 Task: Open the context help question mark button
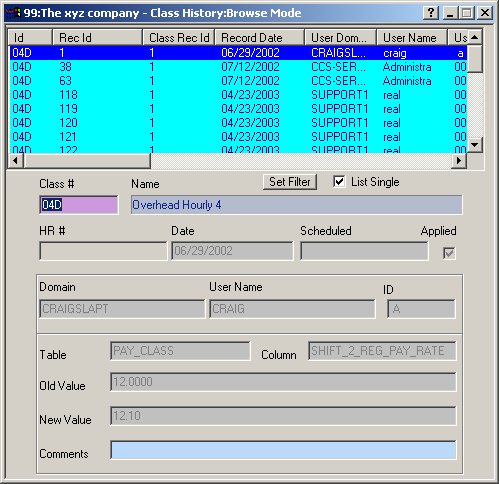click(431, 13)
